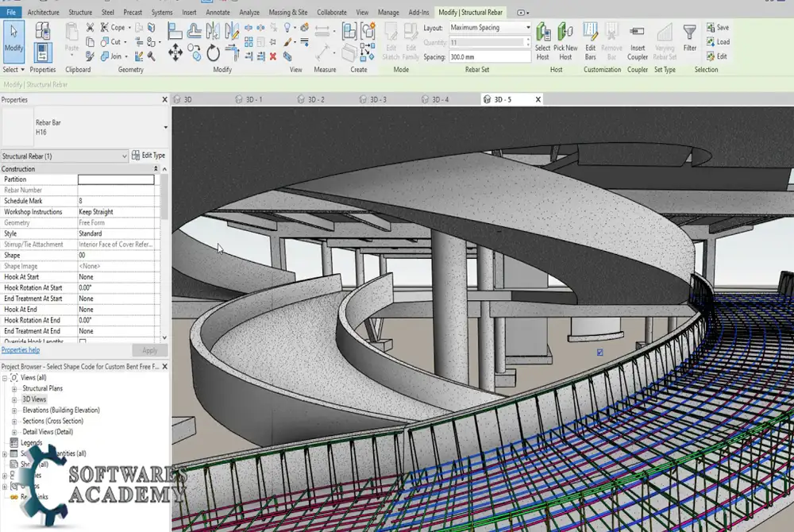Click the Demolish hammer icon
Viewport: 794px width, 532px height.
tap(151, 56)
